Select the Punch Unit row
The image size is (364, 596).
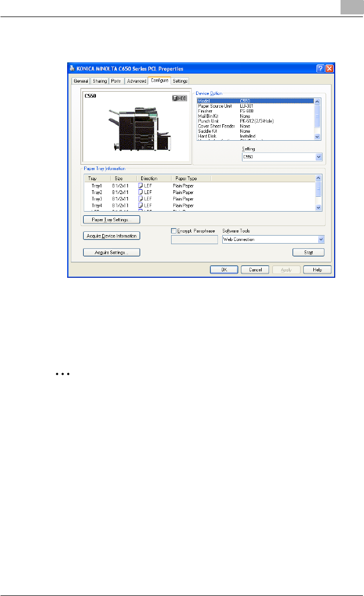tap(255, 121)
